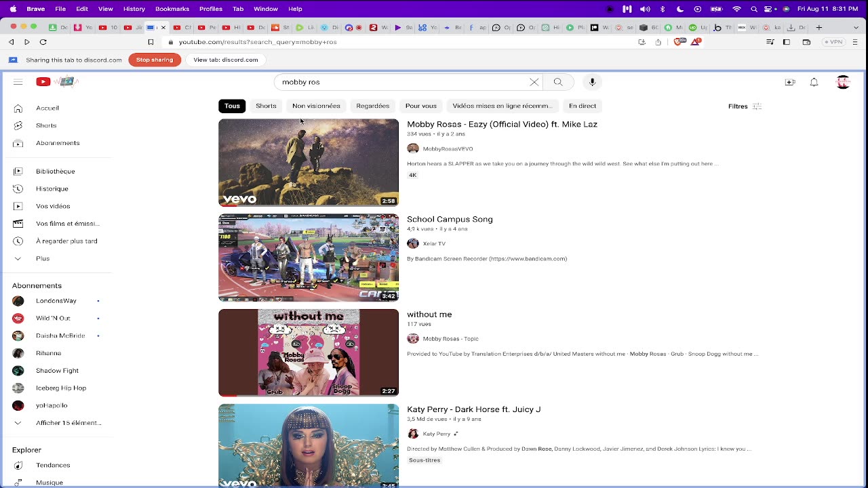868x488 pixels.
Task: Select the En direct chip
Action: tap(583, 106)
